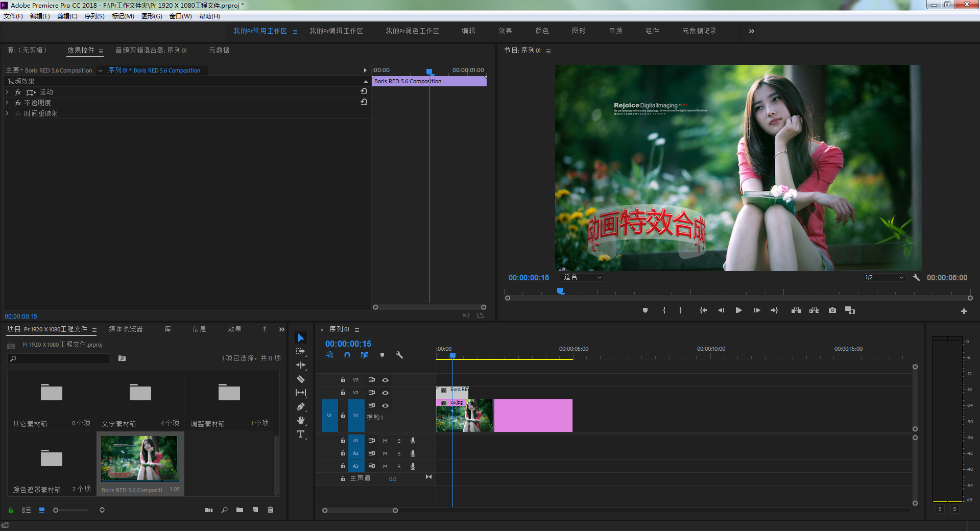Go to In point in Program monitor
The height and width of the screenshot is (531, 980).
pos(703,310)
